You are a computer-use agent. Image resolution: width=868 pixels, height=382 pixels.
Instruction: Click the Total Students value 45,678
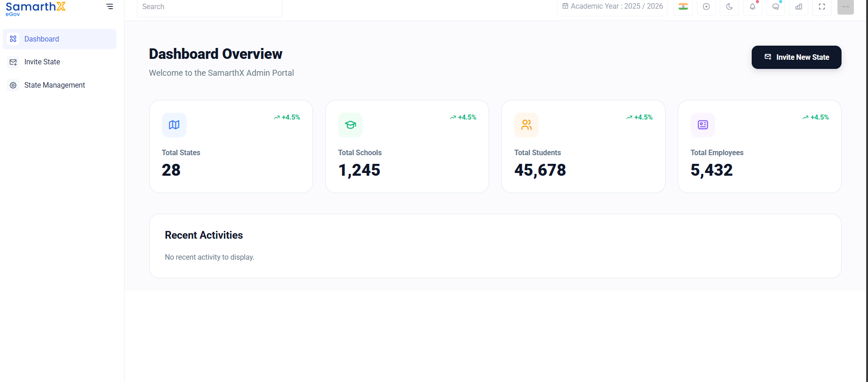tap(540, 170)
